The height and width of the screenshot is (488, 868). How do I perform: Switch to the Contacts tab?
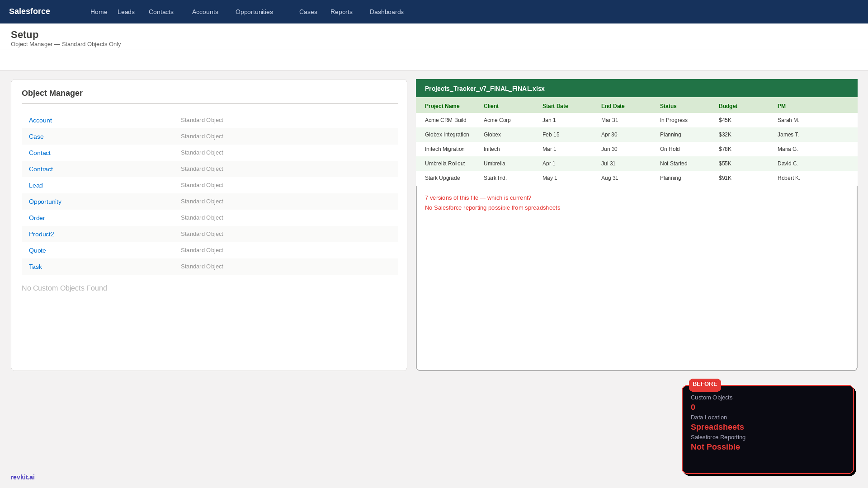(x=161, y=12)
